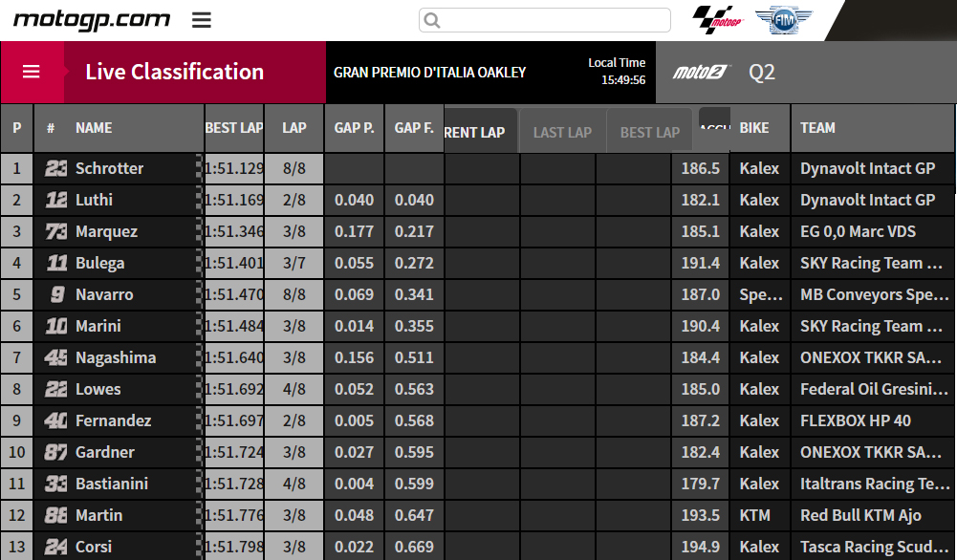Select rider Luthi in the classification

[94, 200]
